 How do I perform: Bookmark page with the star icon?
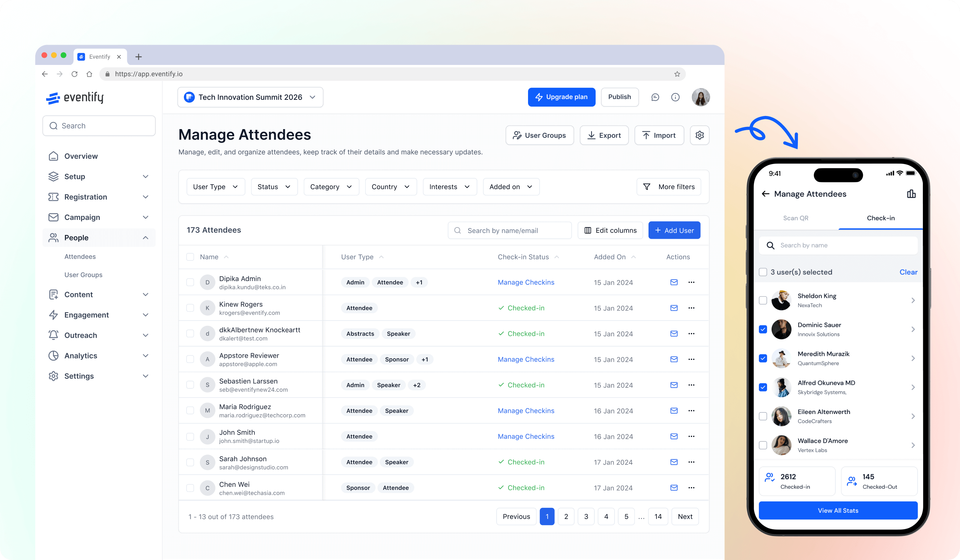pos(677,74)
